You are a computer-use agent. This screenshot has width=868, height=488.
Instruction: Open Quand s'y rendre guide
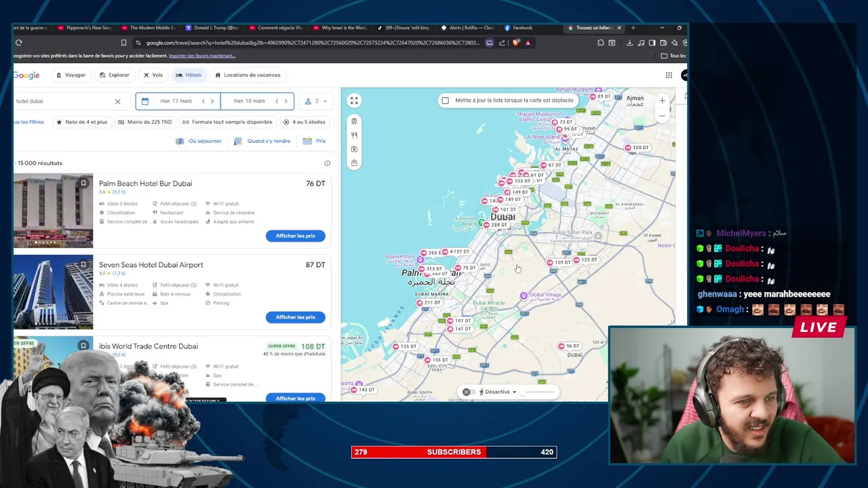click(262, 141)
